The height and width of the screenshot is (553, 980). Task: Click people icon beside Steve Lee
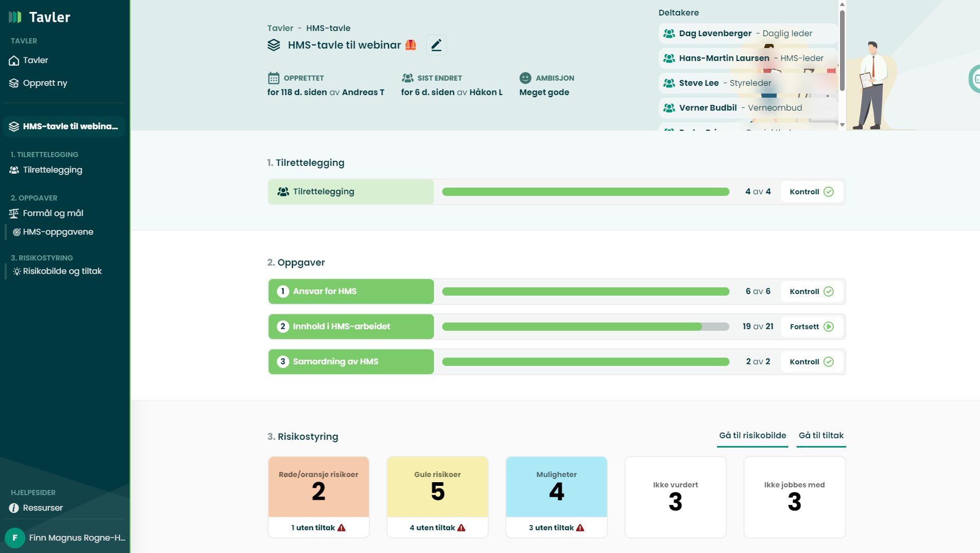click(x=669, y=83)
